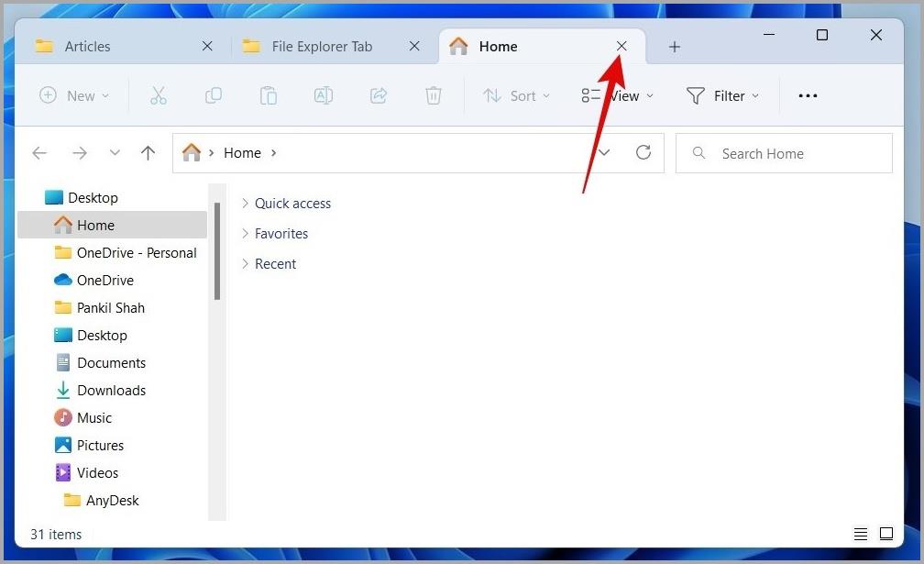Close the File Explorer Tab tab
This screenshot has width=924, height=564.
(415, 46)
